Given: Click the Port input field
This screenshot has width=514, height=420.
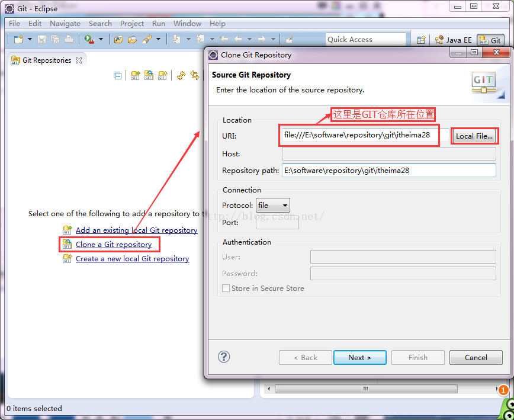Looking at the screenshot, I should point(277,223).
